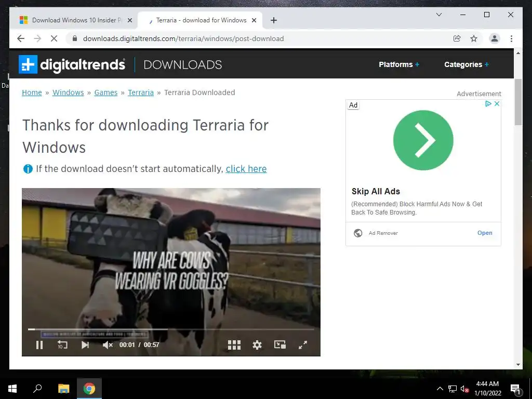Open DOWNLOADS section heading link
Image resolution: width=532 pixels, height=399 pixels.
183,65
